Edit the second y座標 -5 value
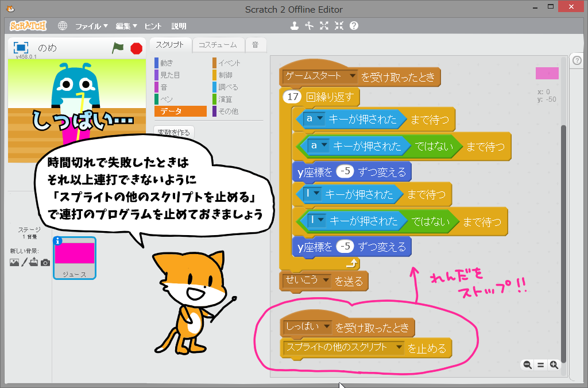 click(345, 247)
